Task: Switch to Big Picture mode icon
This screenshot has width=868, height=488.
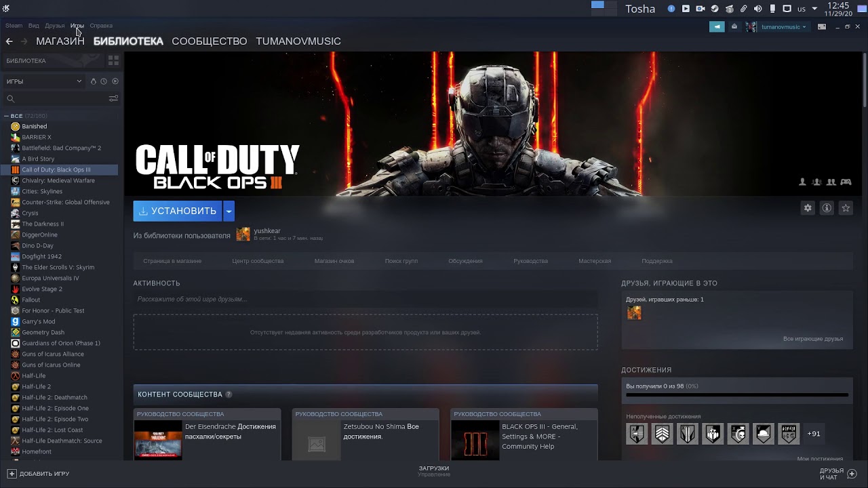Action: (822, 27)
